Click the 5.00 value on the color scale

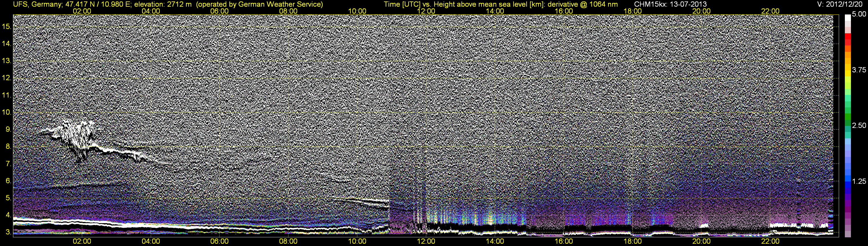859,14
